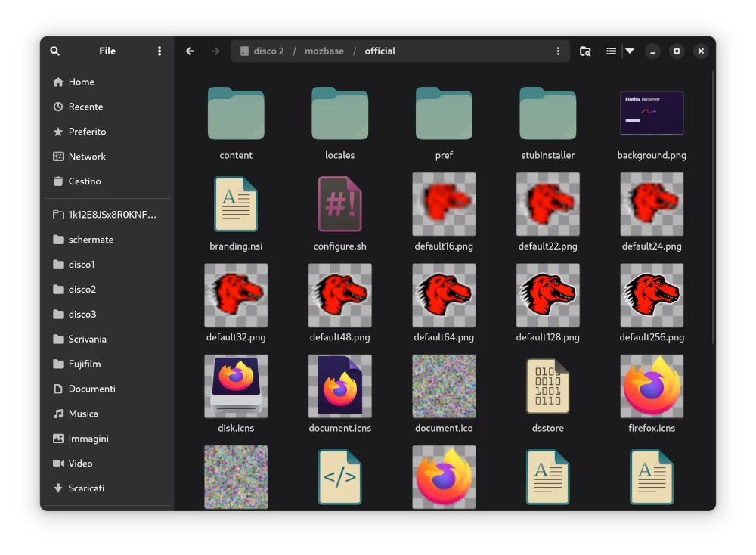The height and width of the screenshot is (555, 756).
Task: Select the default128.png thumbnail
Action: click(547, 295)
